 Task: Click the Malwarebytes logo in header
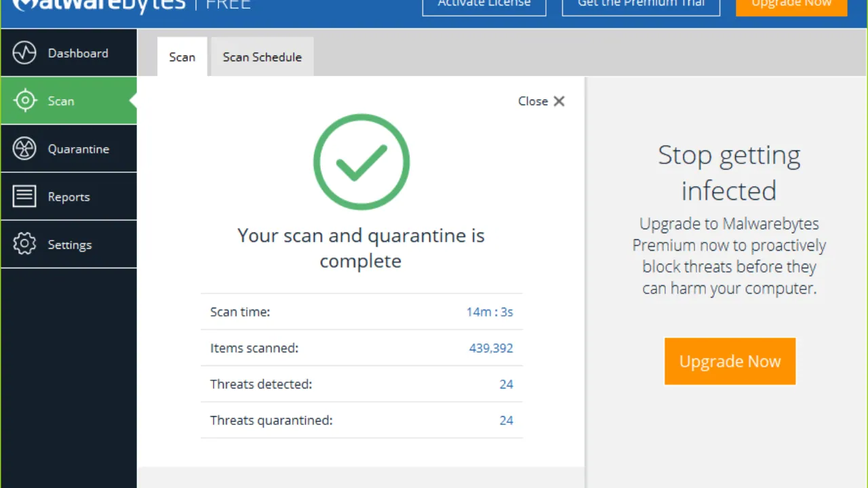tap(99, 5)
